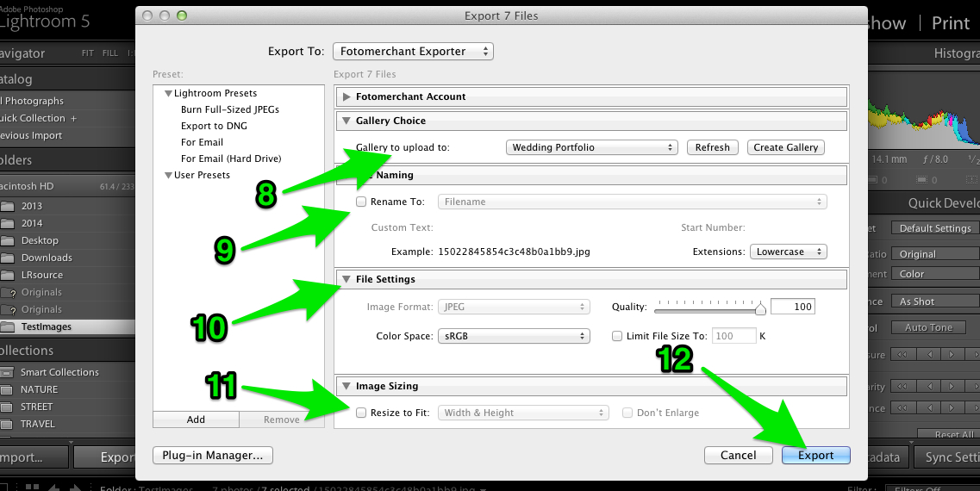Select the For Email (Hard Drive) preset

(231, 158)
